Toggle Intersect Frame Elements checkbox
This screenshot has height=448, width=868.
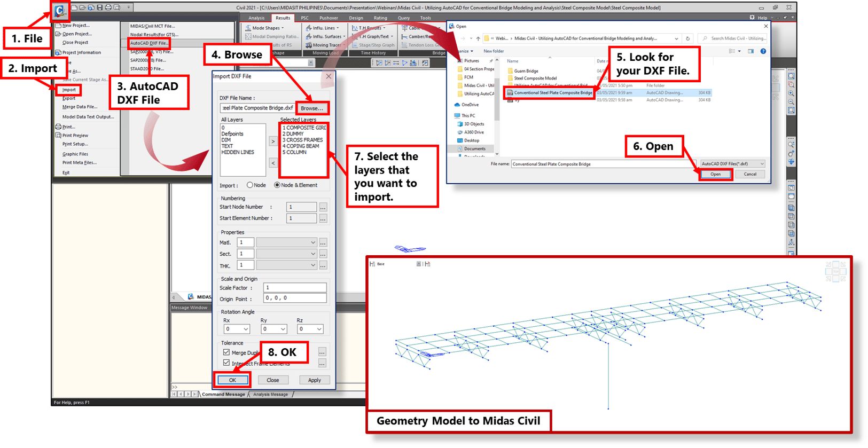226,363
